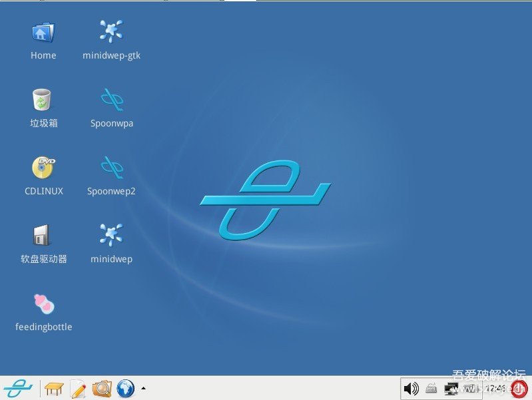Select the minidwep icon label

point(111,259)
